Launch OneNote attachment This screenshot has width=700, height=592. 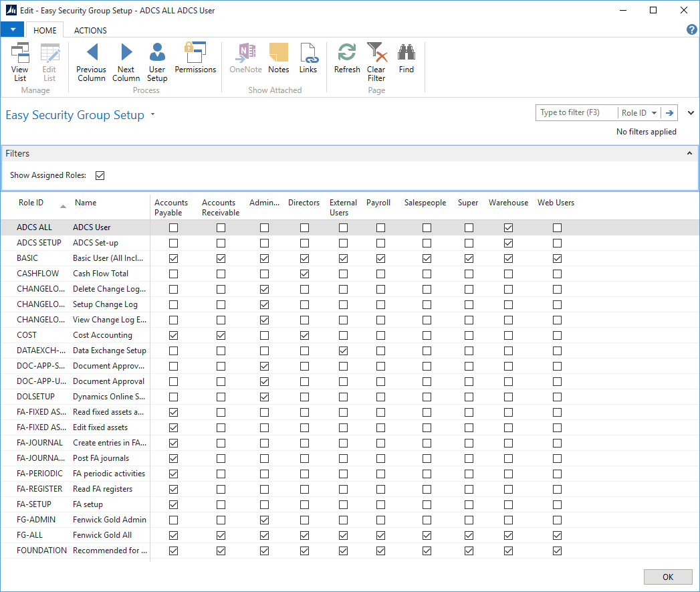245,58
